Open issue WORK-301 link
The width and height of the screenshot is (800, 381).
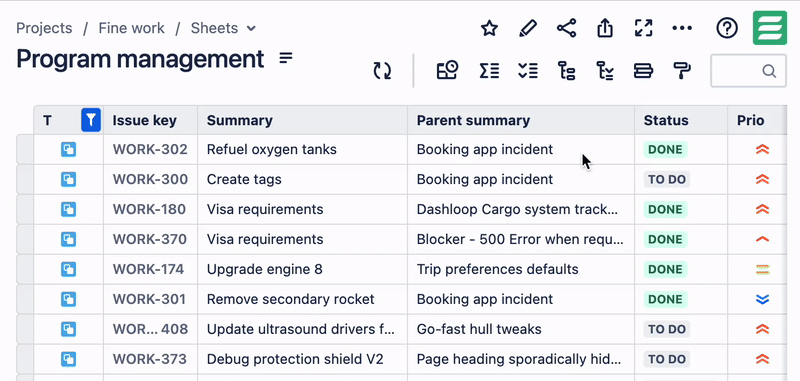(x=149, y=299)
